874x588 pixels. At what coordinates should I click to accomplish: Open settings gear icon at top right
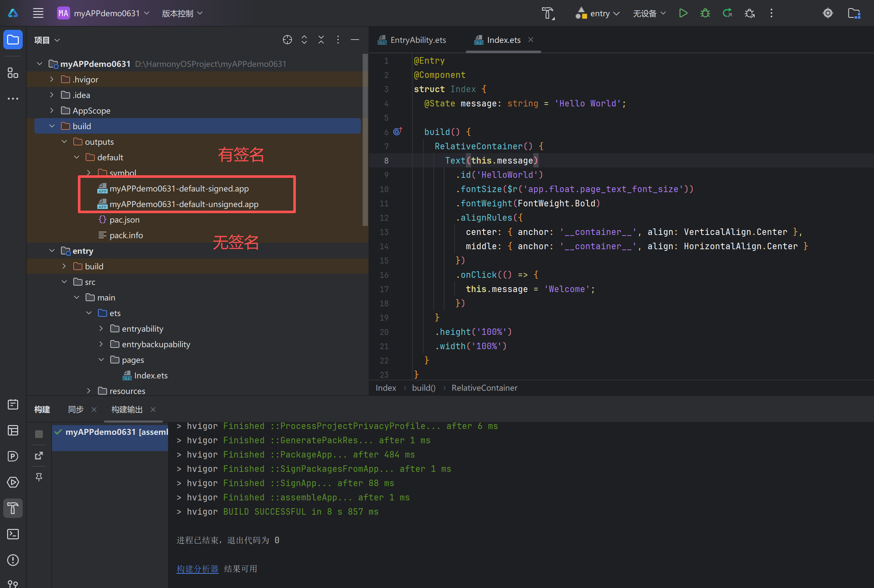click(828, 13)
